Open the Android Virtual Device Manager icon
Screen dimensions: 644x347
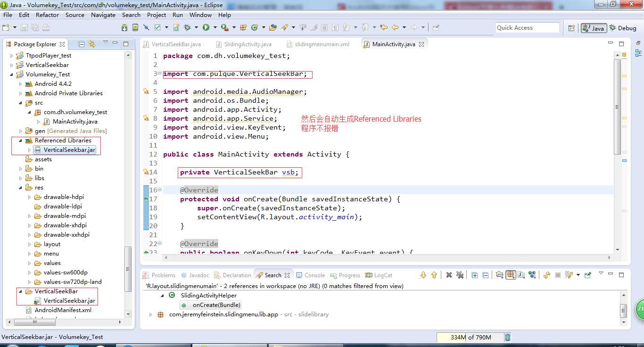[135, 27]
